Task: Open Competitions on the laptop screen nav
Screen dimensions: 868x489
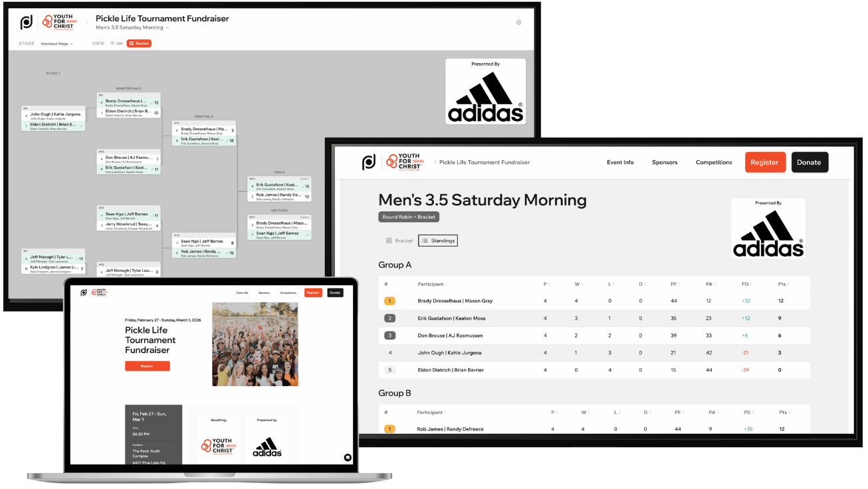Action: click(288, 292)
